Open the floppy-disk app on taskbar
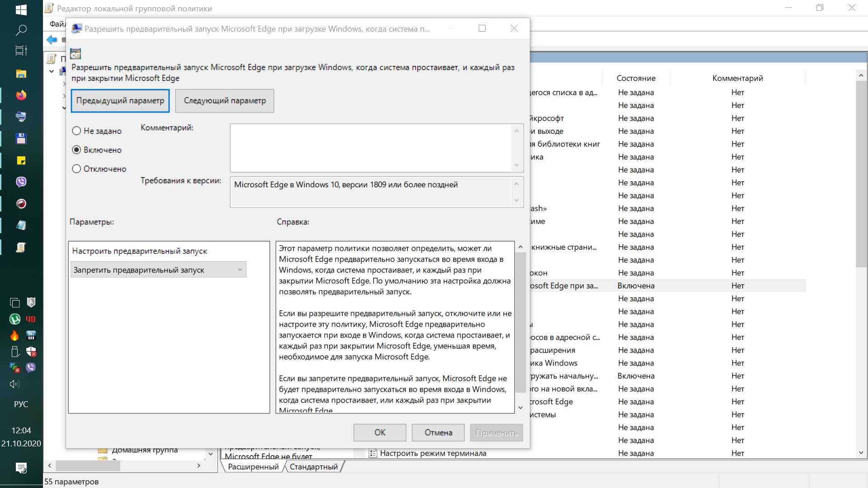The height and width of the screenshot is (488, 868). (21, 138)
